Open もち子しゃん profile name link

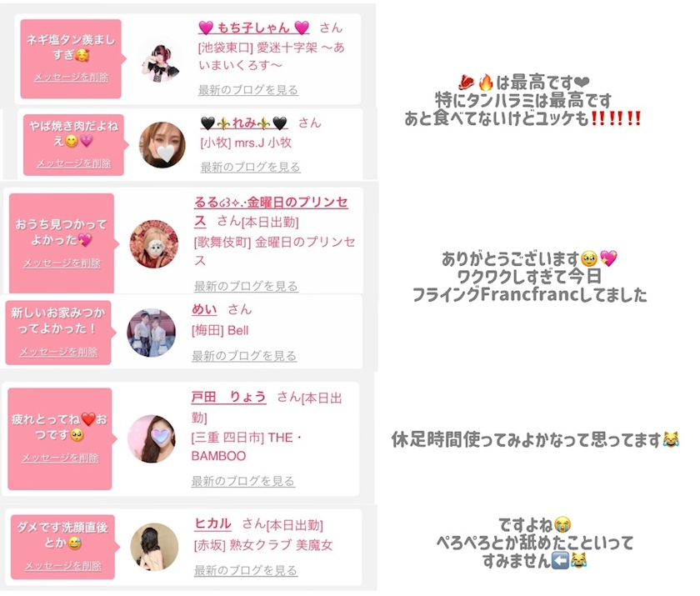[253, 28]
